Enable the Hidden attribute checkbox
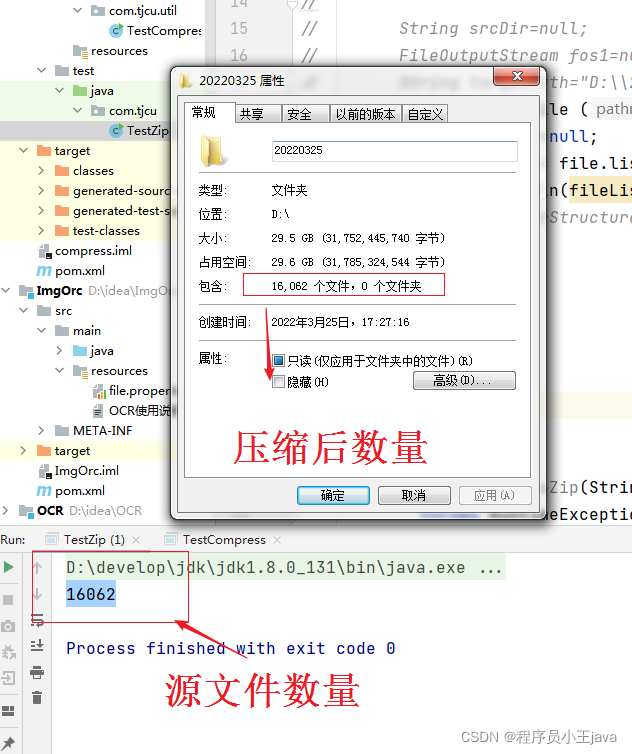Viewport: 632px width, 754px height. coord(278,382)
